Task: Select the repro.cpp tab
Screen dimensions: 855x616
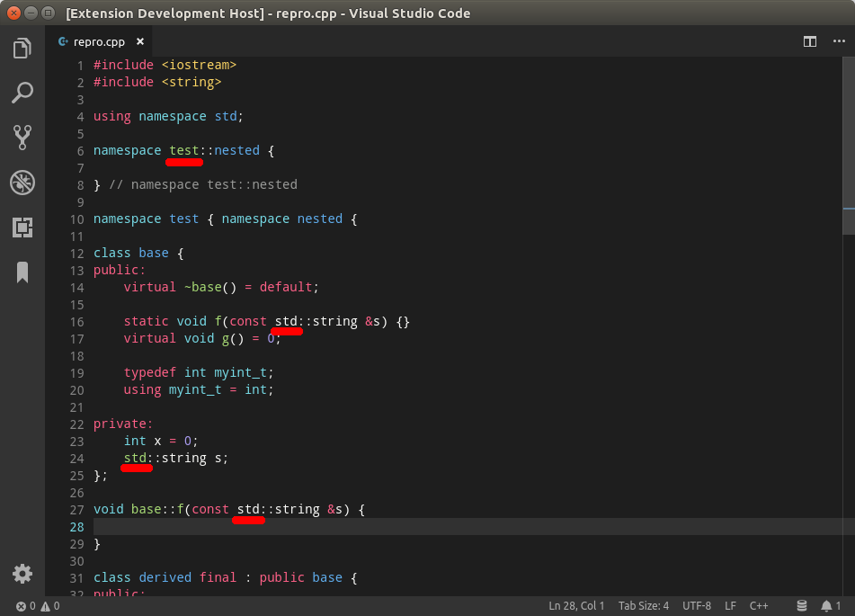Action: (101, 40)
